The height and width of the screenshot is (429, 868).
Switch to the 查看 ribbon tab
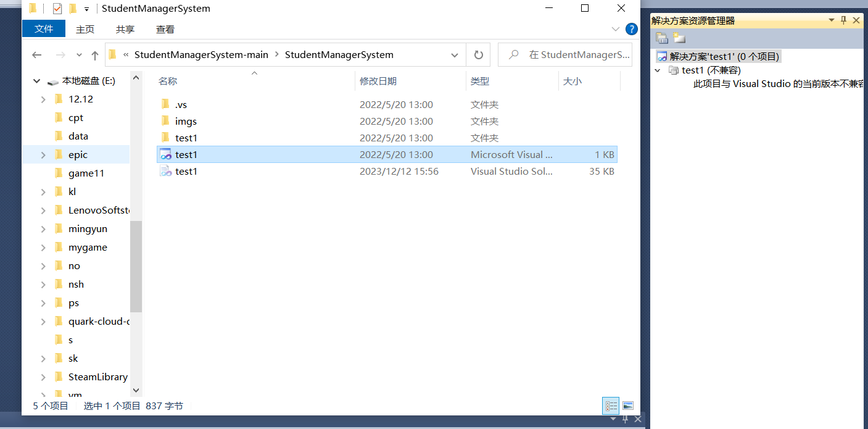(164, 28)
